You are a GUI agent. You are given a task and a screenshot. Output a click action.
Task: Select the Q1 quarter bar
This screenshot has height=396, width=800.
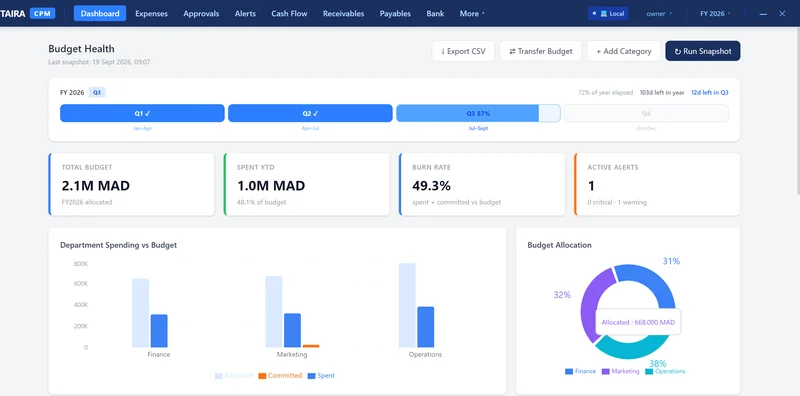coord(142,113)
